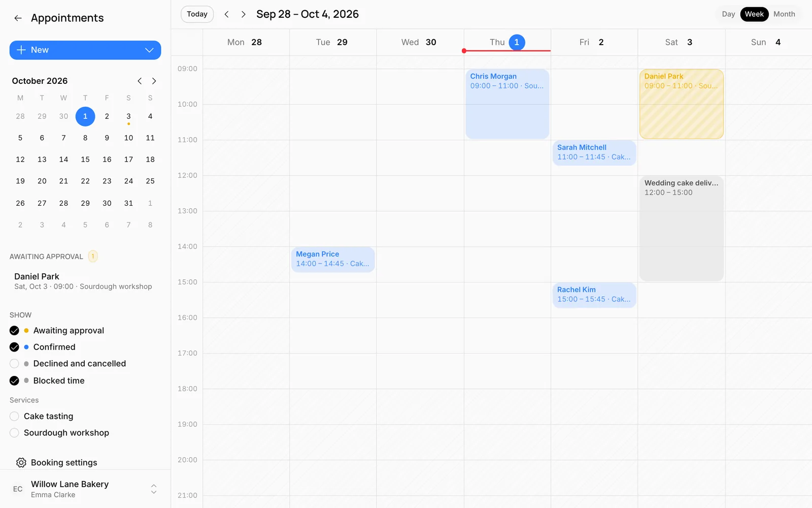The image size is (812, 508).
Task: Show previous month in the mini calendar
Action: 140,81
